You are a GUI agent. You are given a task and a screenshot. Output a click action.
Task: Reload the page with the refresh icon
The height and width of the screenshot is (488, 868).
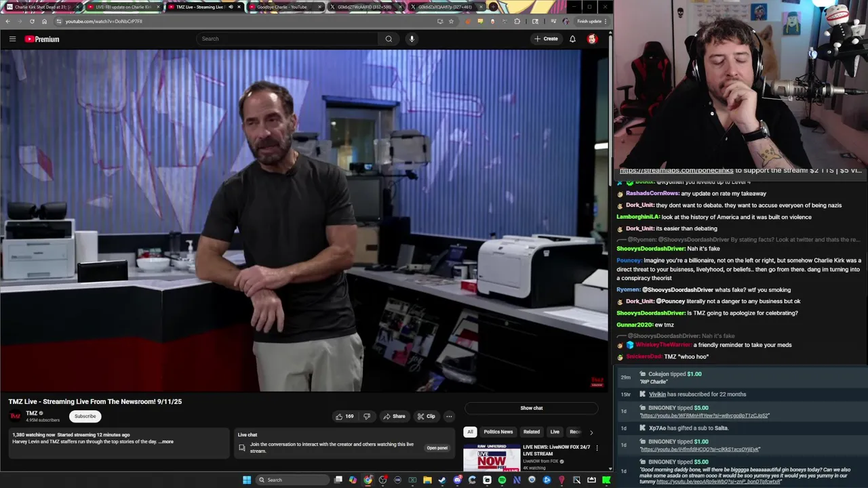coord(32,21)
